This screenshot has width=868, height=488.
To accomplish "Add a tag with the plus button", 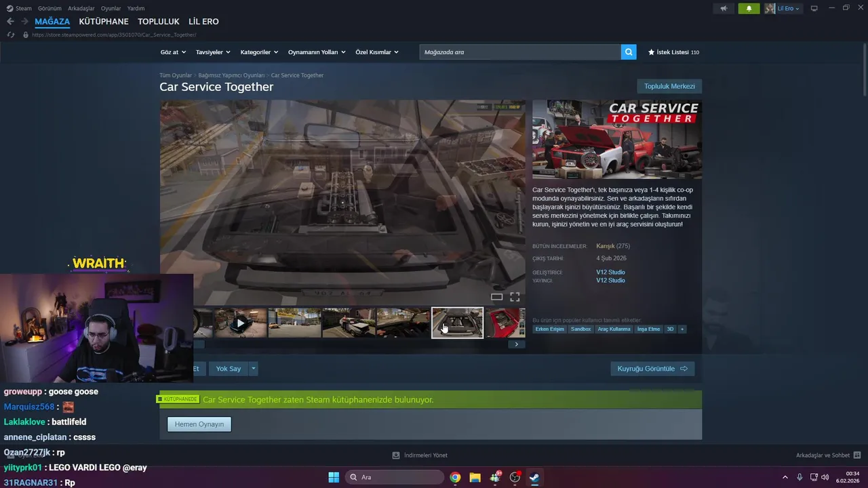I will point(682,329).
